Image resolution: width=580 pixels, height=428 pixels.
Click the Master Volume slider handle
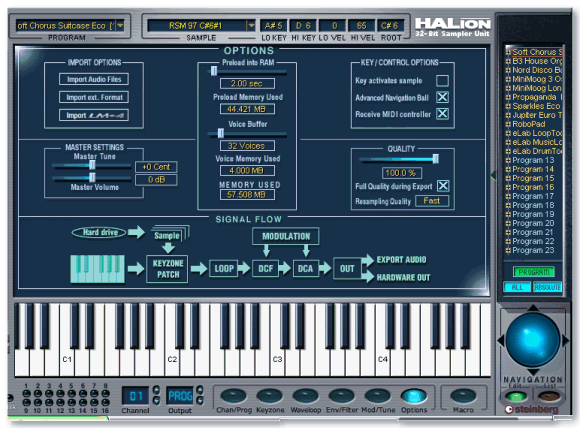coord(92,177)
